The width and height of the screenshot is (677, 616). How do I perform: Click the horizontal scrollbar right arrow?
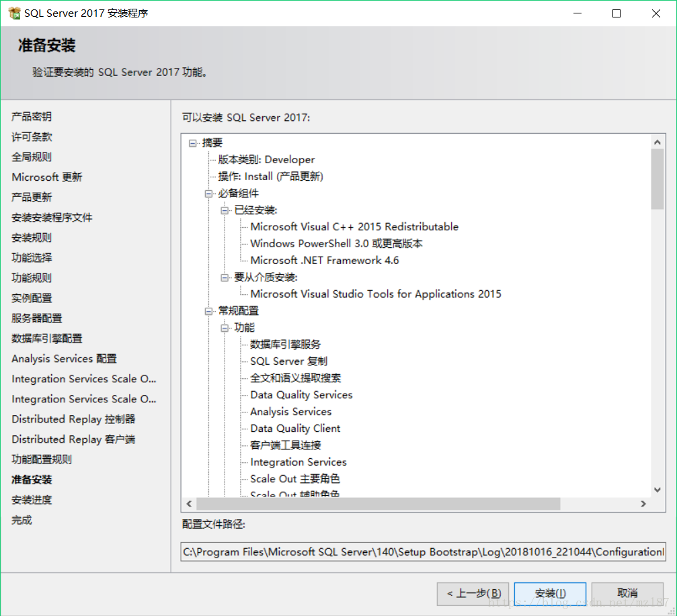point(643,503)
